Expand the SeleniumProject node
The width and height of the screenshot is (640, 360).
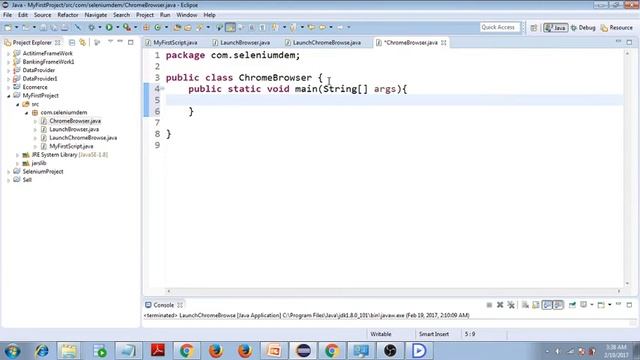click(x=9, y=172)
